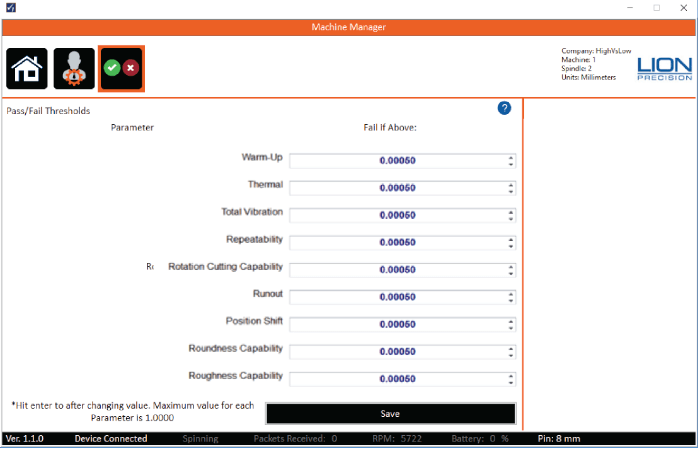
Task: Click the Spinning status indicator
Action: [200, 438]
